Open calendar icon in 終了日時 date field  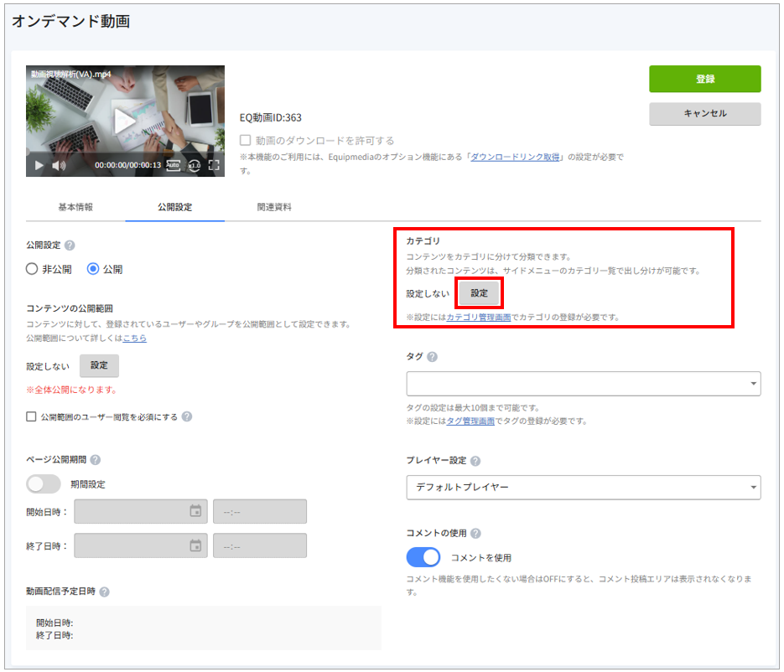[x=195, y=545]
